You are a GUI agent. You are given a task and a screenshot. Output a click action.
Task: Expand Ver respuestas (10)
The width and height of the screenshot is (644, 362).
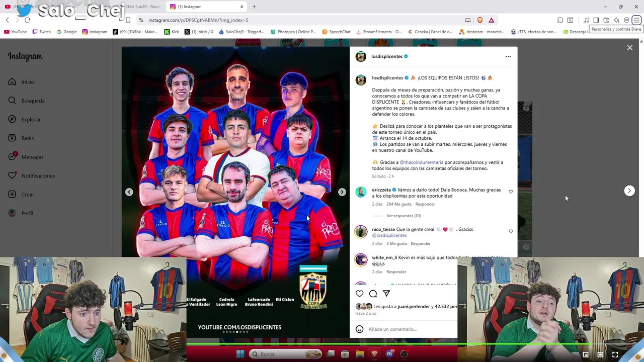(404, 216)
